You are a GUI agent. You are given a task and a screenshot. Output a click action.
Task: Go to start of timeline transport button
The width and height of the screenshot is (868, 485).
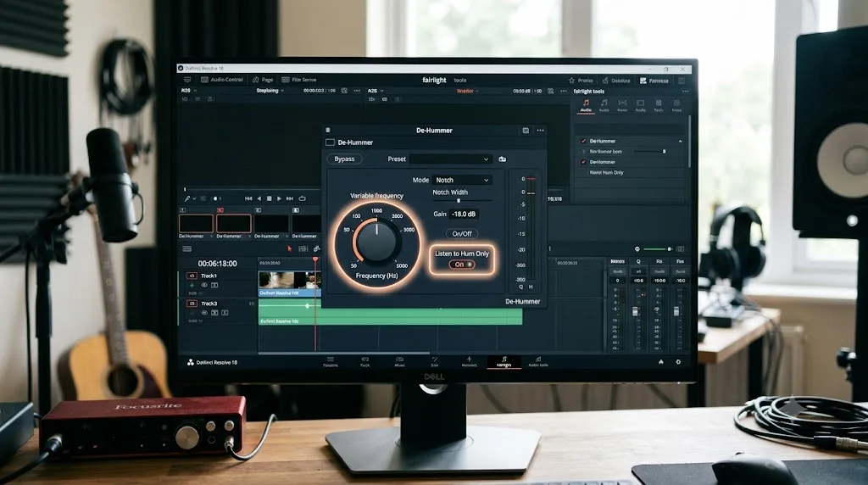(248, 198)
